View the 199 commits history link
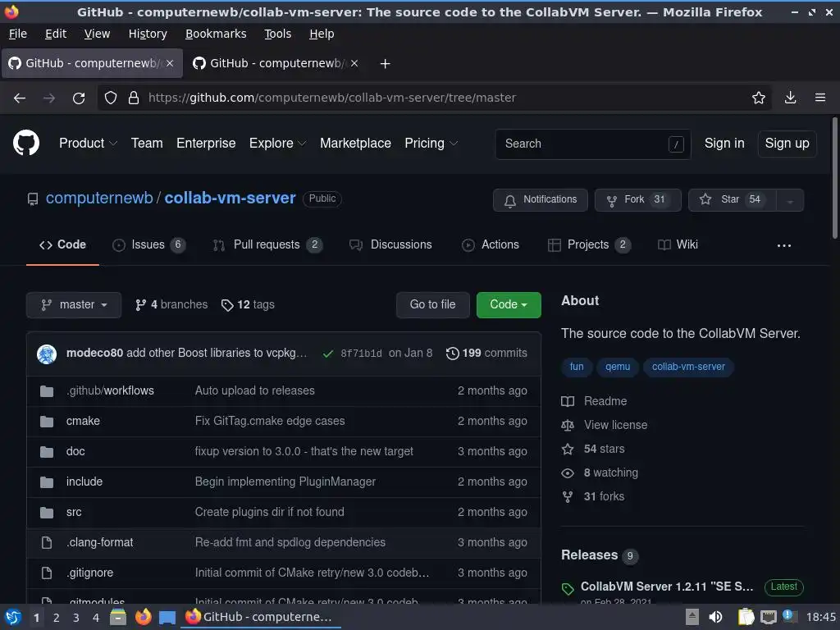Image resolution: width=840 pixels, height=630 pixels. click(486, 354)
